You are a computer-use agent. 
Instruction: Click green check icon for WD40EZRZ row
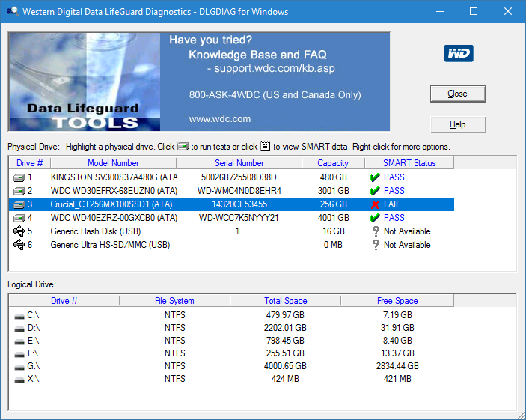coord(375,218)
